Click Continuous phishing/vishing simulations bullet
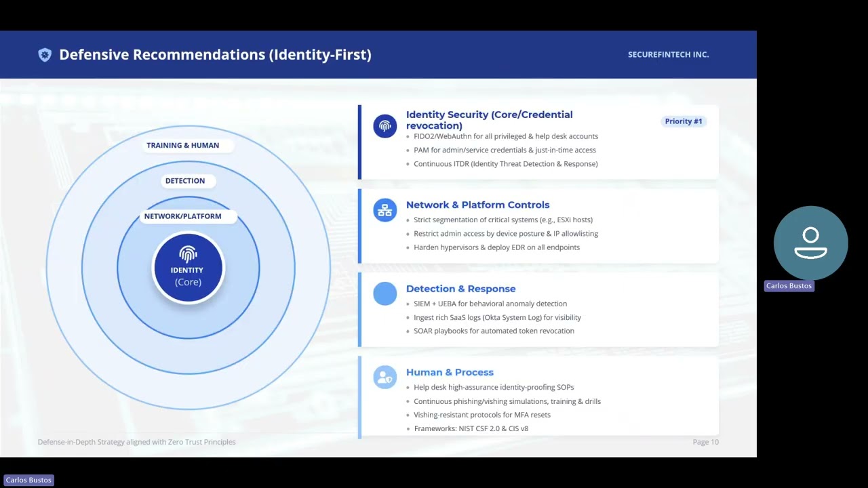This screenshot has width=868, height=488. point(507,401)
